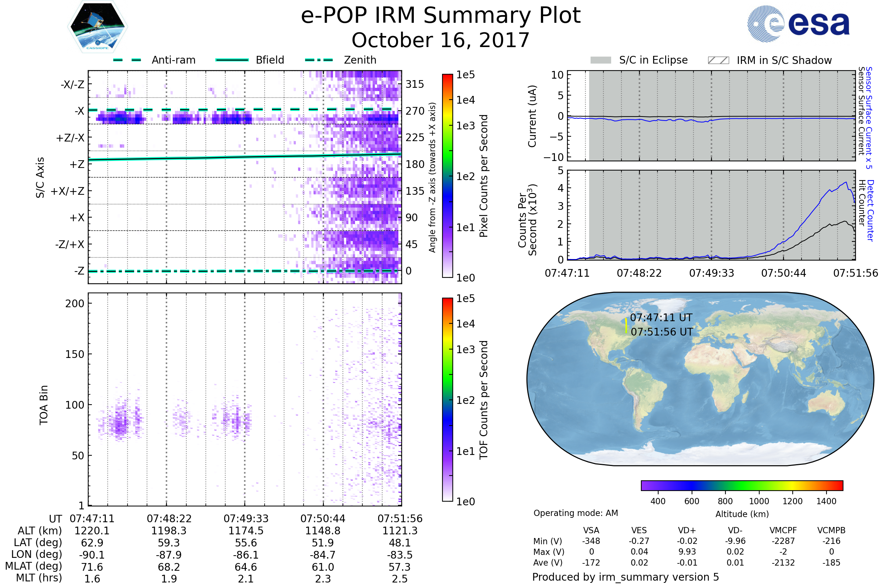This screenshot has width=882, height=588.
Task: Click the IRM in S/C Shadow hatched swatch
Action: [x=718, y=60]
